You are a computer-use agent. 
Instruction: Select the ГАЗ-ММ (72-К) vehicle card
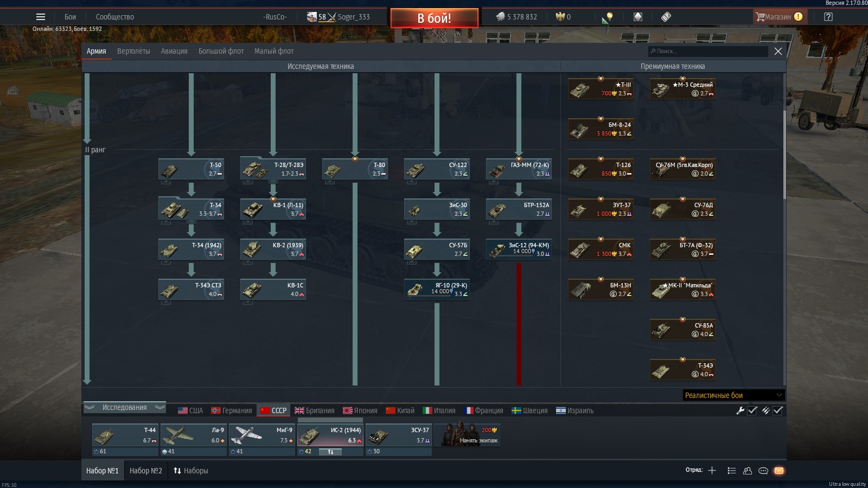[x=519, y=169]
